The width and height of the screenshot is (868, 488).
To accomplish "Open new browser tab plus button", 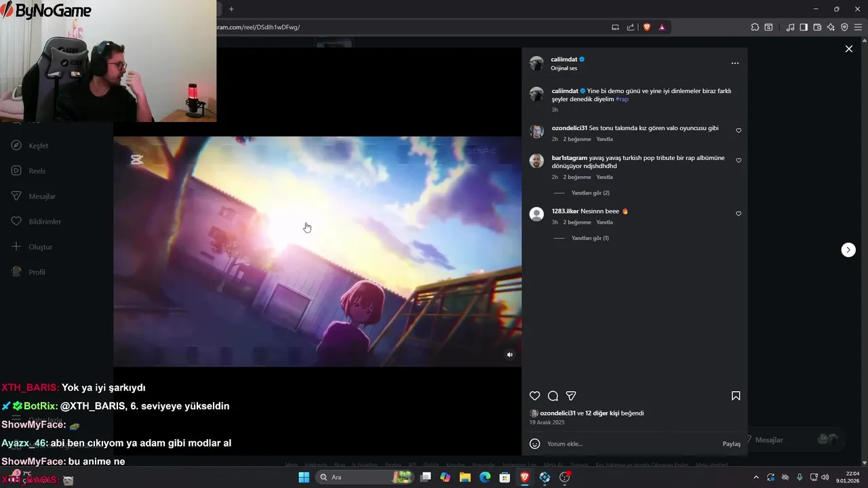I will [x=231, y=9].
